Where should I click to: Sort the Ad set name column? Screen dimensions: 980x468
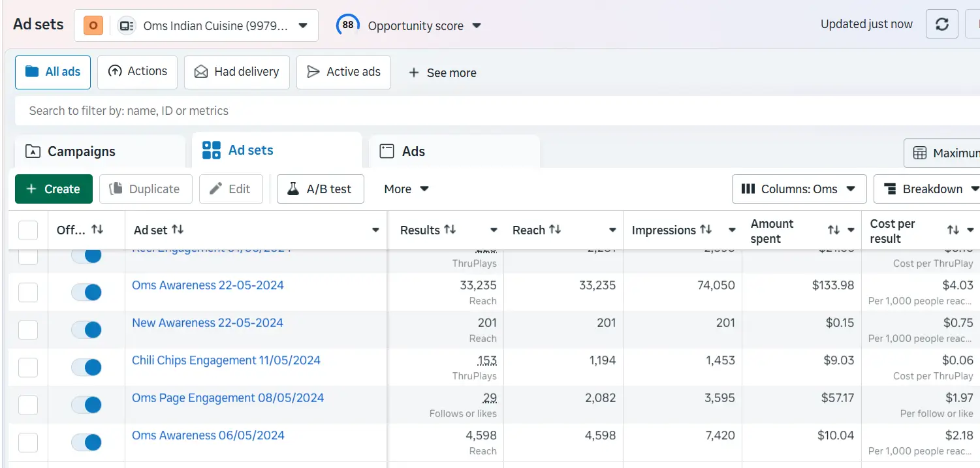click(178, 230)
